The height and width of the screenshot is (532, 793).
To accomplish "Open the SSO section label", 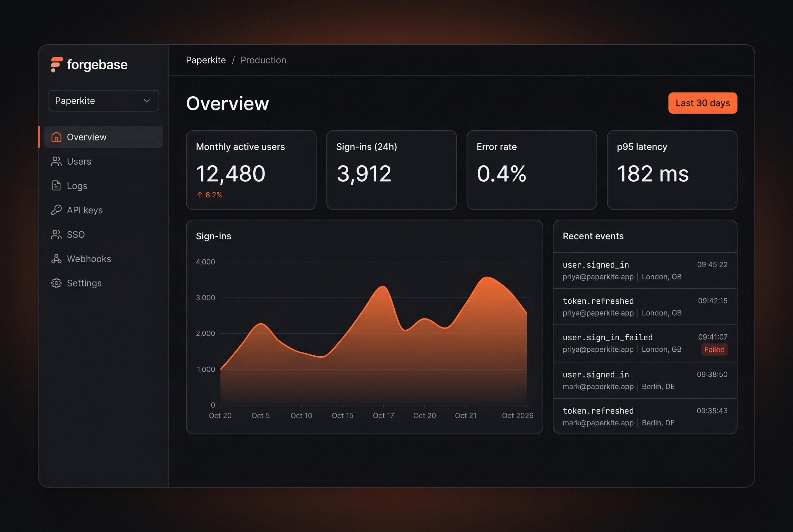I will click(x=76, y=234).
